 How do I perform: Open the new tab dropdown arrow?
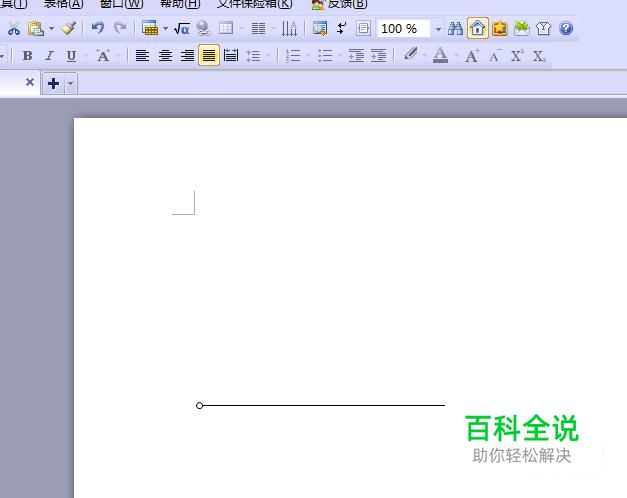pyautogui.click(x=71, y=83)
